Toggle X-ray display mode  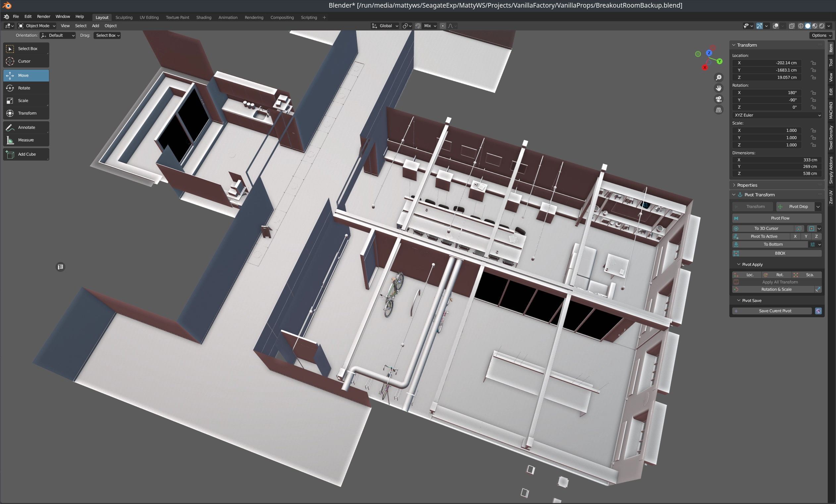[792, 26]
